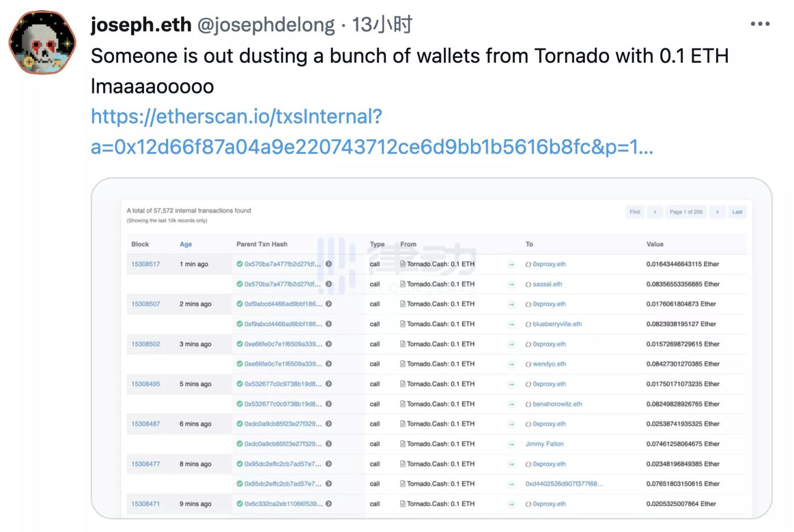Open benahorowitz.eth recipient address

click(x=557, y=404)
